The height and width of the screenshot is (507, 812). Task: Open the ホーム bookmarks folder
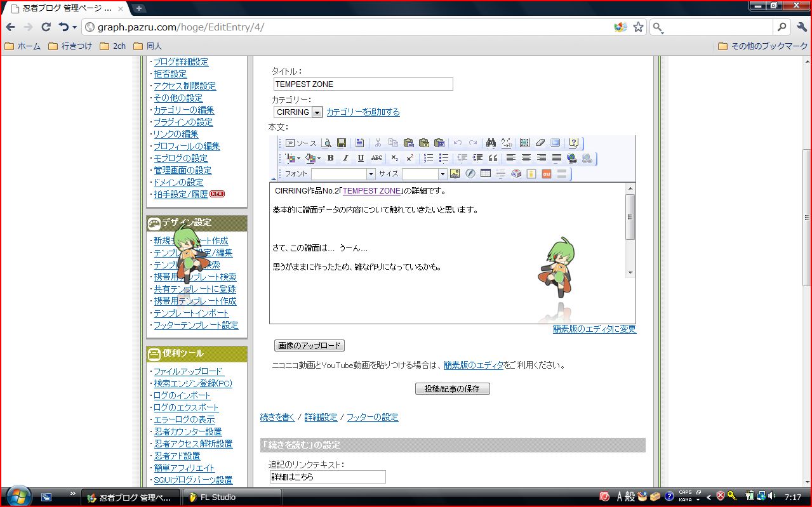coord(22,46)
